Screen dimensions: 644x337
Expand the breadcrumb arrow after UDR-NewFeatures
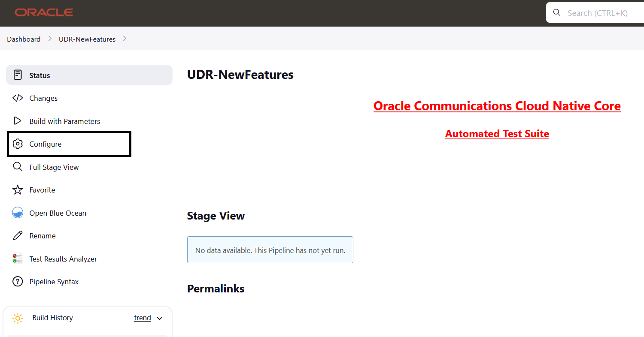[x=125, y=38]
